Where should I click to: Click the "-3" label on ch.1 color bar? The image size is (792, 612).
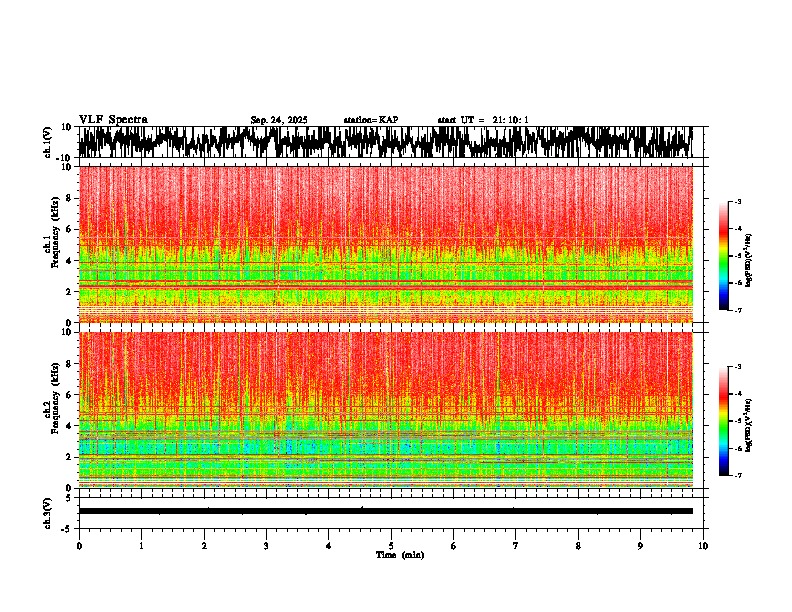[737, 201]
